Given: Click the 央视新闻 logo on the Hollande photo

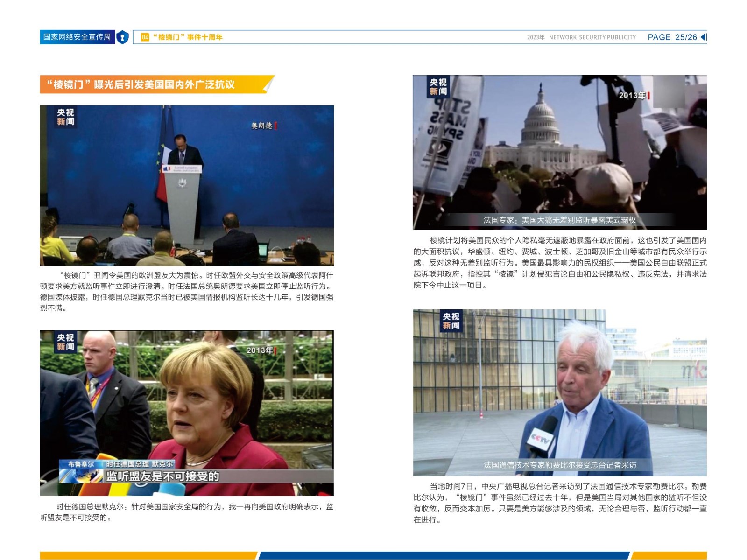Looking at the screenshot, I should [x=66, y=117].
